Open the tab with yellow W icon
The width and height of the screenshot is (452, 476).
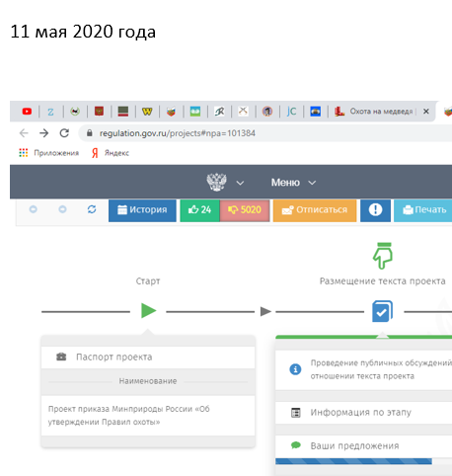(x=147, y=112)
